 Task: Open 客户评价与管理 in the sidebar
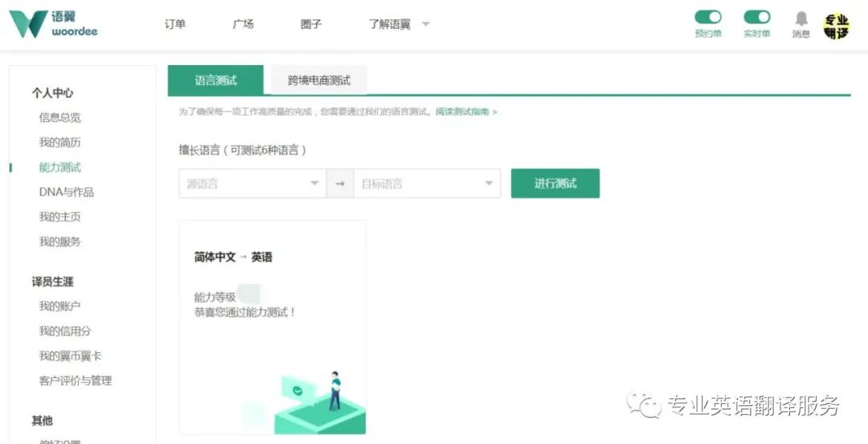[x=76, y=380]
